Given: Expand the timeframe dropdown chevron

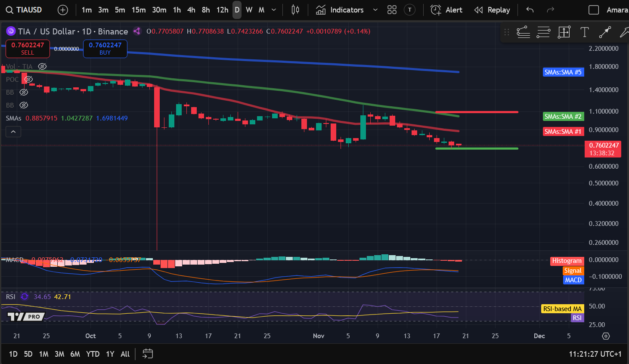Looking at the screenshot, I should [273, 9].
